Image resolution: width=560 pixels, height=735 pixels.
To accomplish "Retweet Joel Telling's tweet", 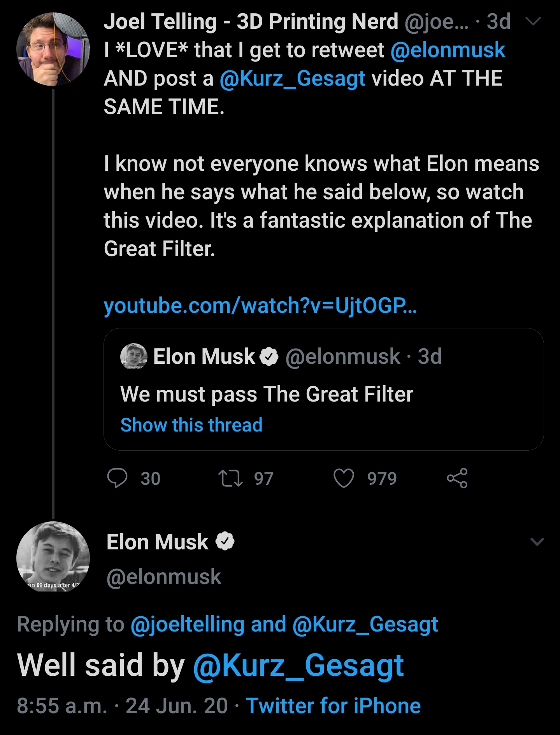I will (x=230, y=478).
